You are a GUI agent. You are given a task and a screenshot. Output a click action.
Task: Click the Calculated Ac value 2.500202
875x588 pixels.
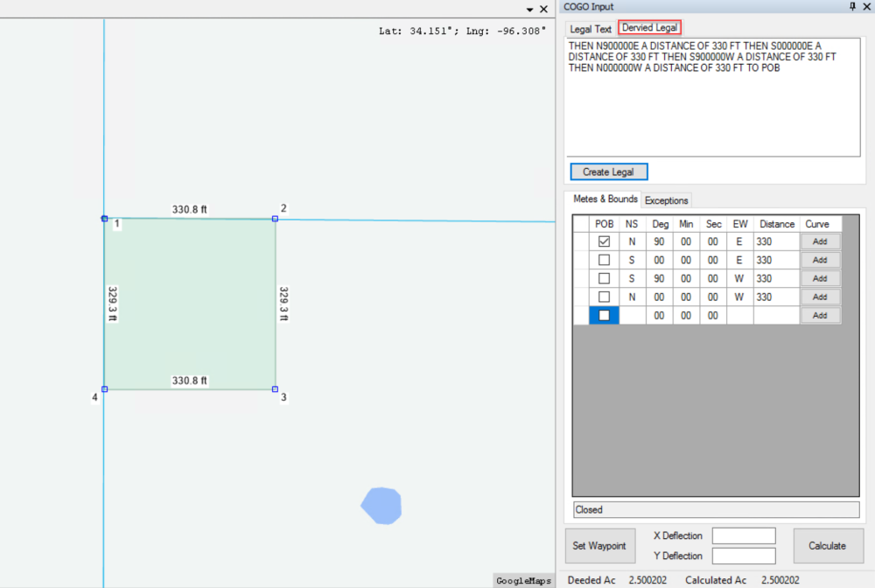780,580
